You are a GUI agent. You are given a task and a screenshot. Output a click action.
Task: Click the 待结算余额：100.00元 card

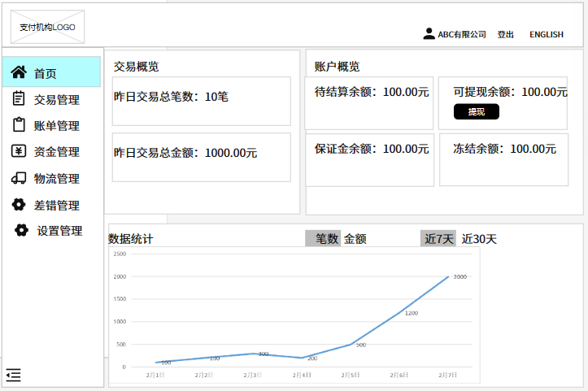[369, 103]
